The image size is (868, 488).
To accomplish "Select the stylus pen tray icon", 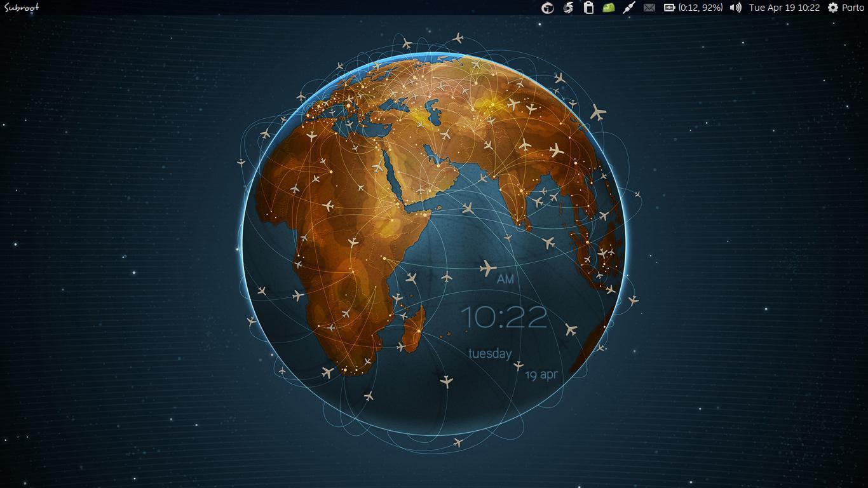I will pyautogui.click(x=630, y=8).
